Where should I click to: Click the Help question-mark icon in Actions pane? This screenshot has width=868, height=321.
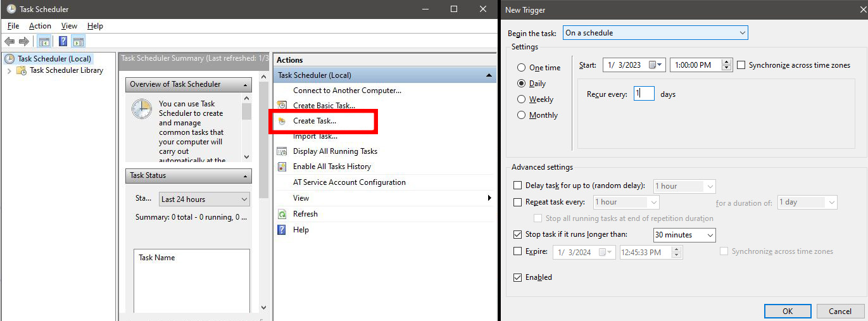(282, 230)
